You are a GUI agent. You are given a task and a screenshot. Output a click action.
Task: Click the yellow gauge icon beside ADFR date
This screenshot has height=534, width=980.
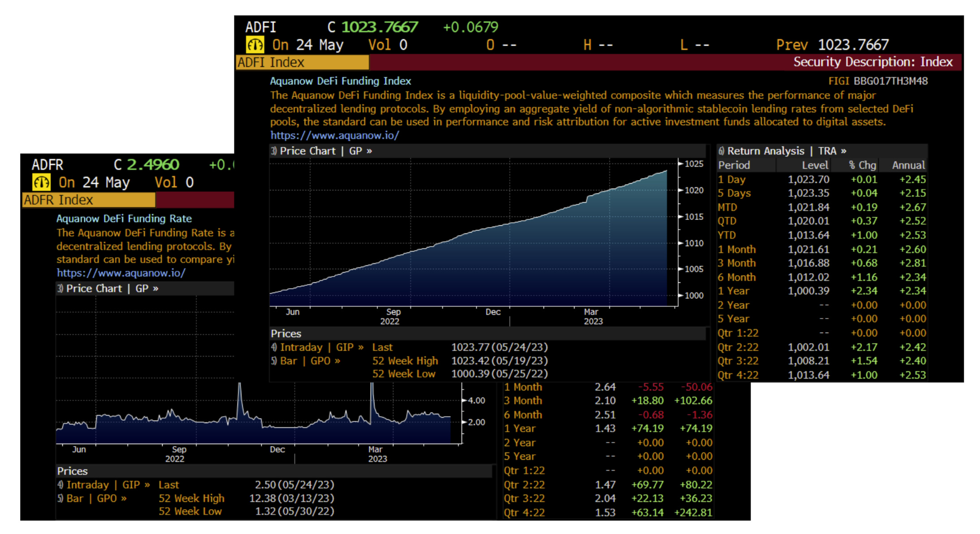[41, 182]
